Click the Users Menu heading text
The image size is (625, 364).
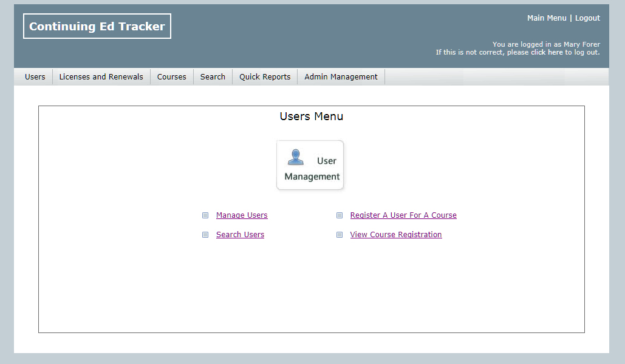coord(311,116)
